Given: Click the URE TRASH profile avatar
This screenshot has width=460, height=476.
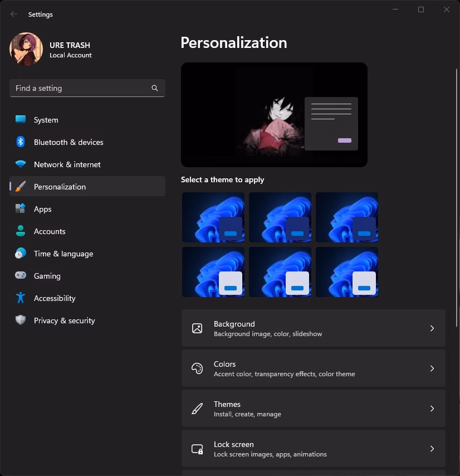Looking at the screenshot, I should tap(26, 49).
